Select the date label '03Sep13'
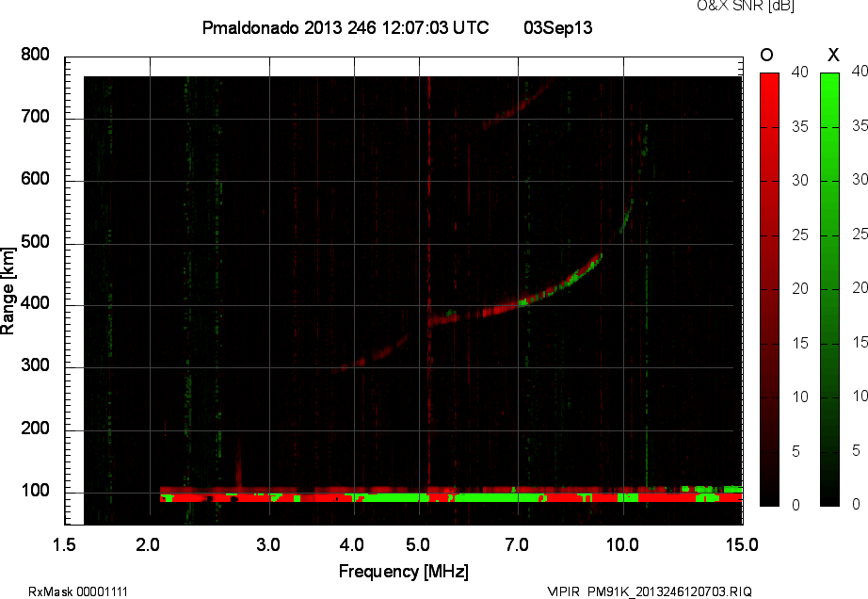The image size is (868, 599). [558, 27]
